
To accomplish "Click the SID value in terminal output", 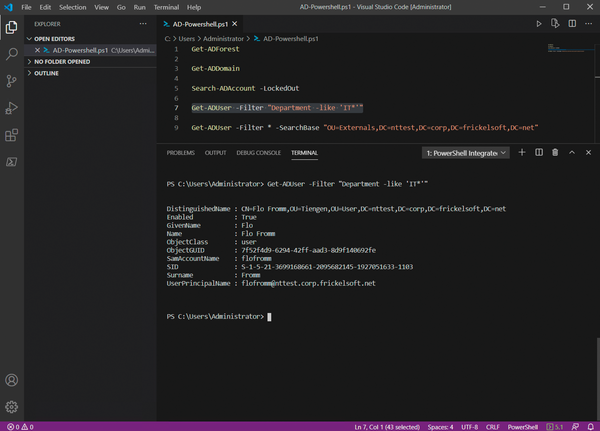I will click(x=327, y=267).
